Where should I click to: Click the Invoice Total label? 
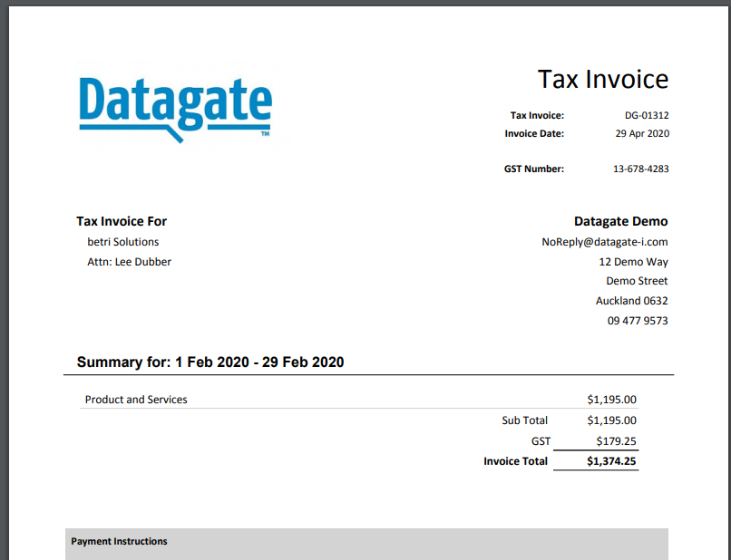click(x=515, y=461)
